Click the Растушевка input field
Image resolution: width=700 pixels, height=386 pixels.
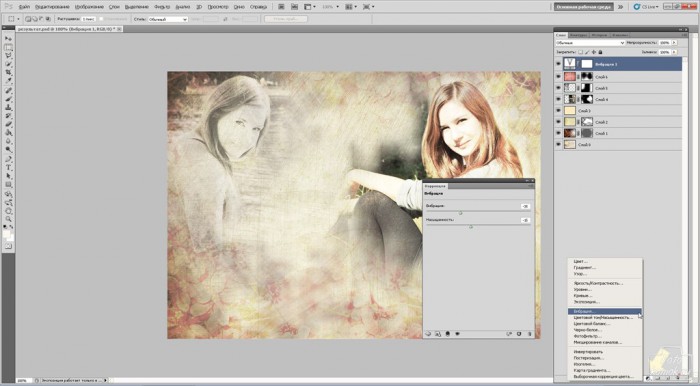point(88,19)
